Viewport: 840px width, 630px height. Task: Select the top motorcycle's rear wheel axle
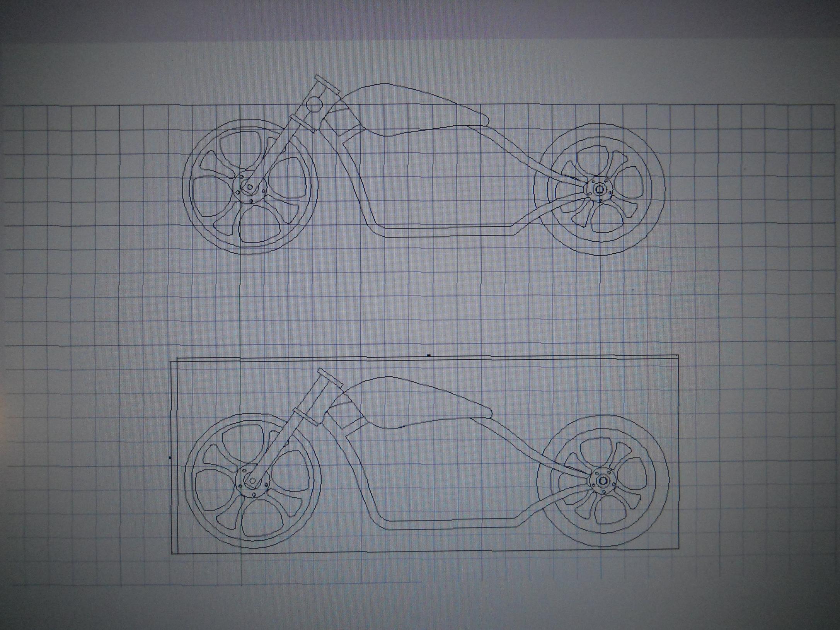600,189
